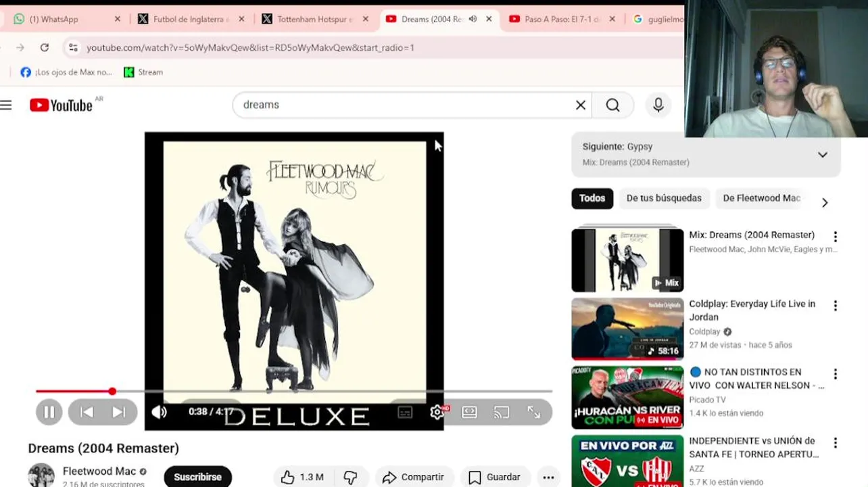Open more actions three-dot menu
This screenshot has width=868, height=487.
pos(548,477)
